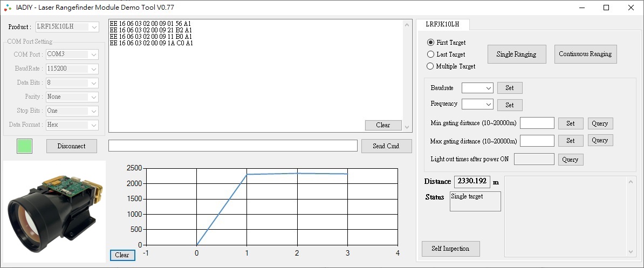Image resolution: width=644 pixels, height=268 pixels.
Task: Start Continuous Ranging
Action: [x=585, y=54]
